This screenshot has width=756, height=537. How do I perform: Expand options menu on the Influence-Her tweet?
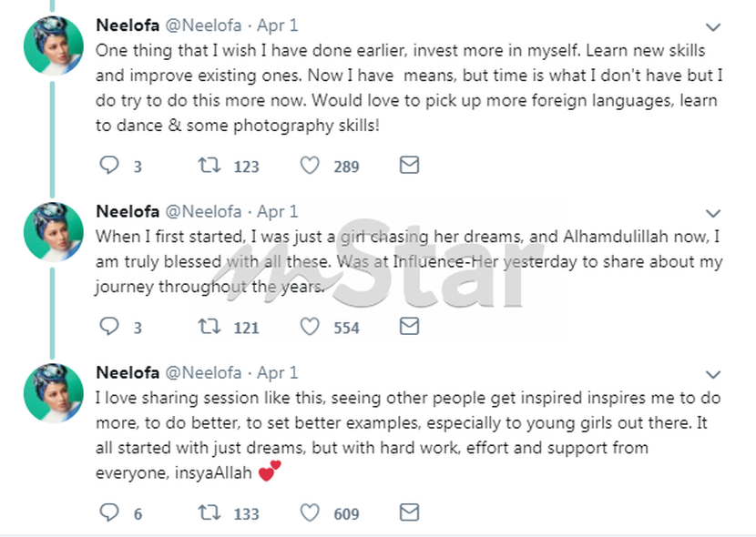pyautogui.click(x=714, y=214)
